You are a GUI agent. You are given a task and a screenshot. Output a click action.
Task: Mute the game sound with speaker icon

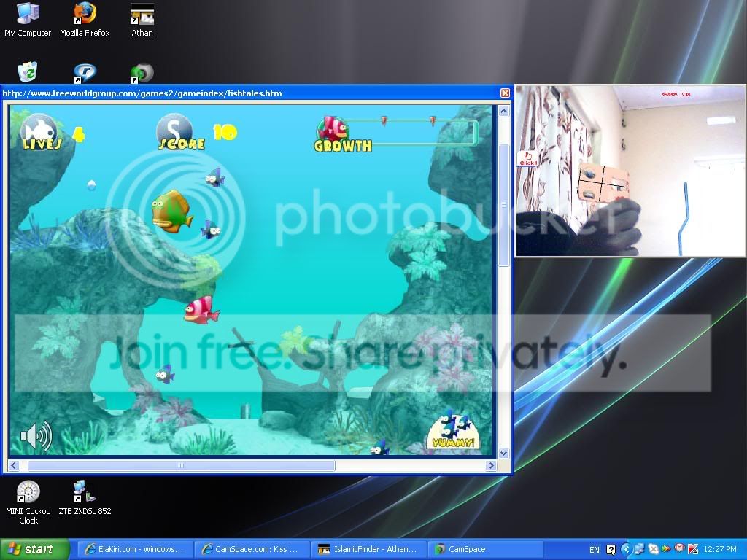point(36,435)
